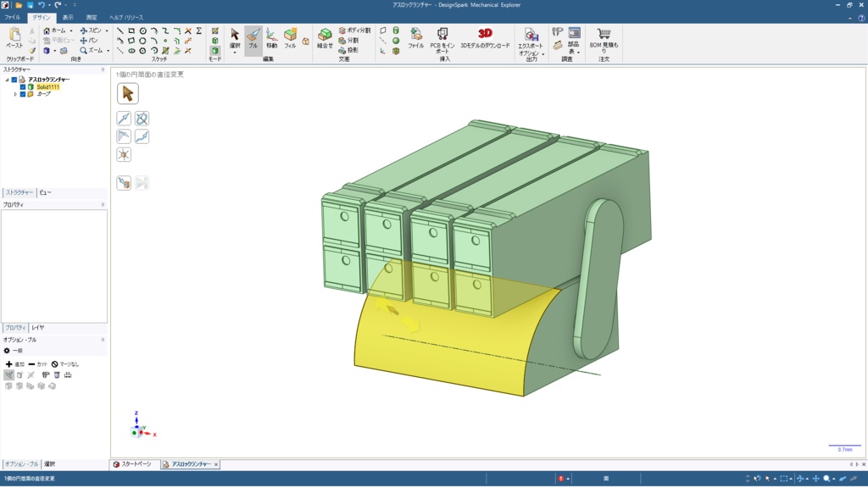
Task: Switch to Section mode icon
Action: [214, 41]
